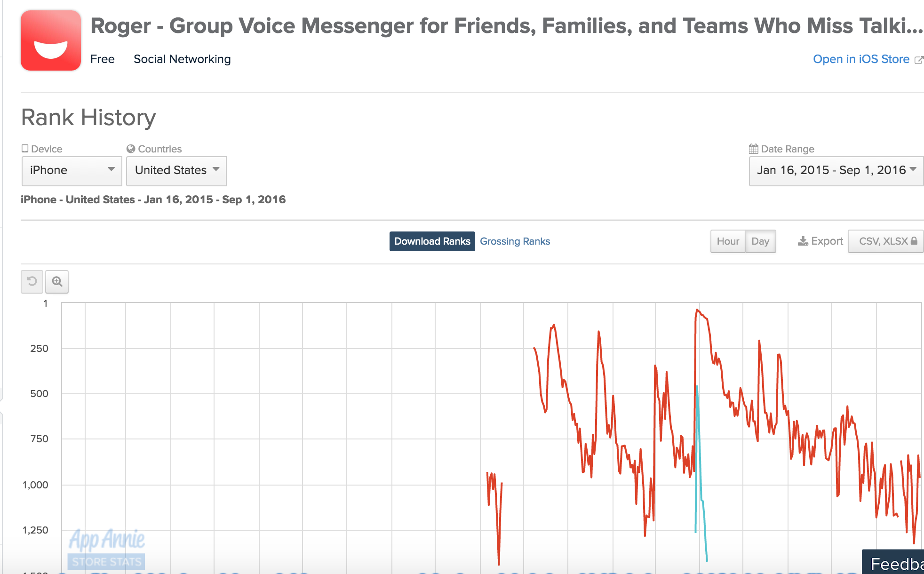Click the external link icon near iOS Store
Screen dimensions: 924x574
pos(919,60)
